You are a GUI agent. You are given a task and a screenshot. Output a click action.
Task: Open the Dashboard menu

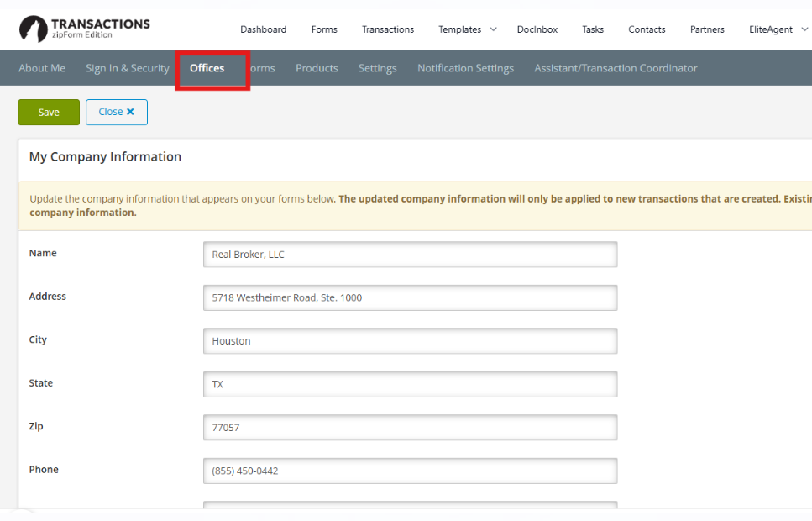263,29
